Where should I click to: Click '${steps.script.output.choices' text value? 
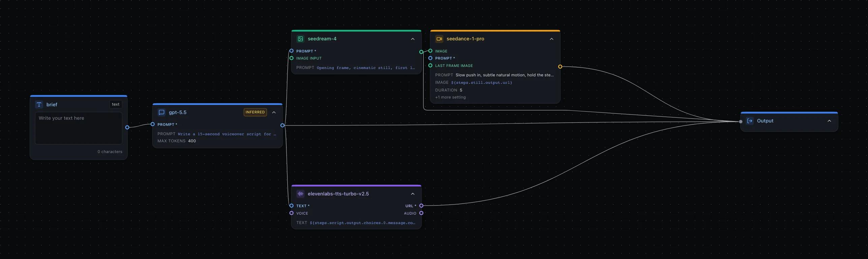coord(362,223)
